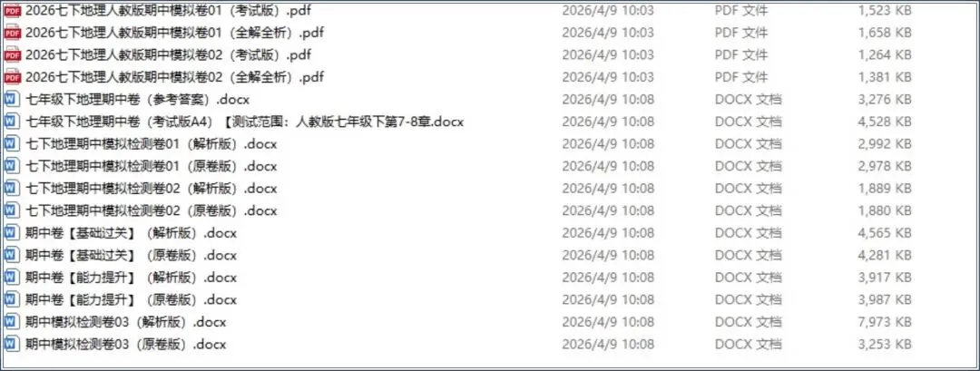This screenshot has height=371, width=980.
Task: Click the 7,973 KB size entry
Action: click(x=885, y=322)
